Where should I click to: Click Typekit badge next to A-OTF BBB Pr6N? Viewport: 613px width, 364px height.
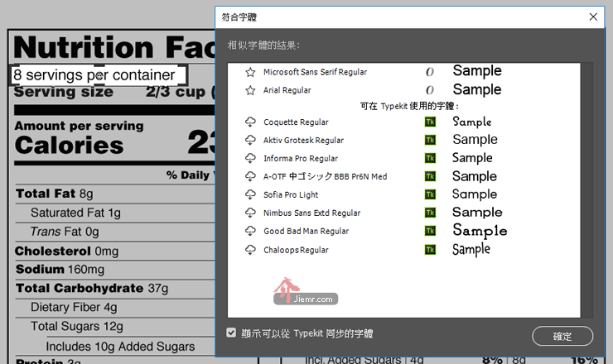point(430,176)
